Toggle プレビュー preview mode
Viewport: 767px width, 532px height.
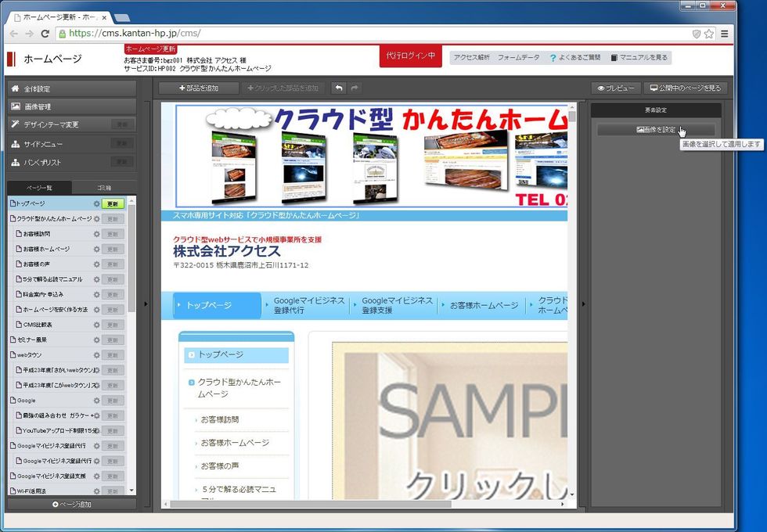pyautogui.click(x=616, y=88)
